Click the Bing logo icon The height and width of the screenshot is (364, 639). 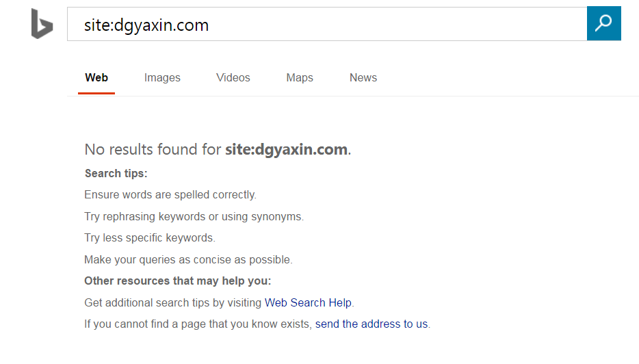(42, 24)
